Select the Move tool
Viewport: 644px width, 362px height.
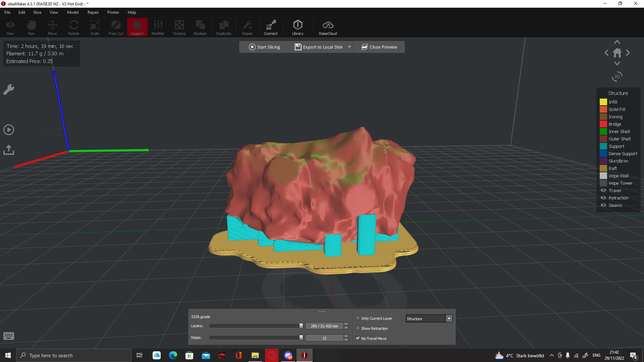pyautogui.click(x=52, y=27)
